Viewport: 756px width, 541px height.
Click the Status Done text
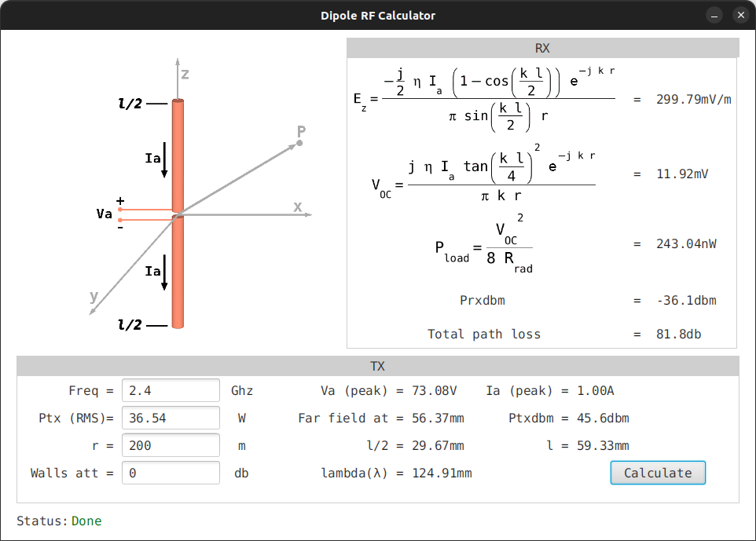pos(86,521)
